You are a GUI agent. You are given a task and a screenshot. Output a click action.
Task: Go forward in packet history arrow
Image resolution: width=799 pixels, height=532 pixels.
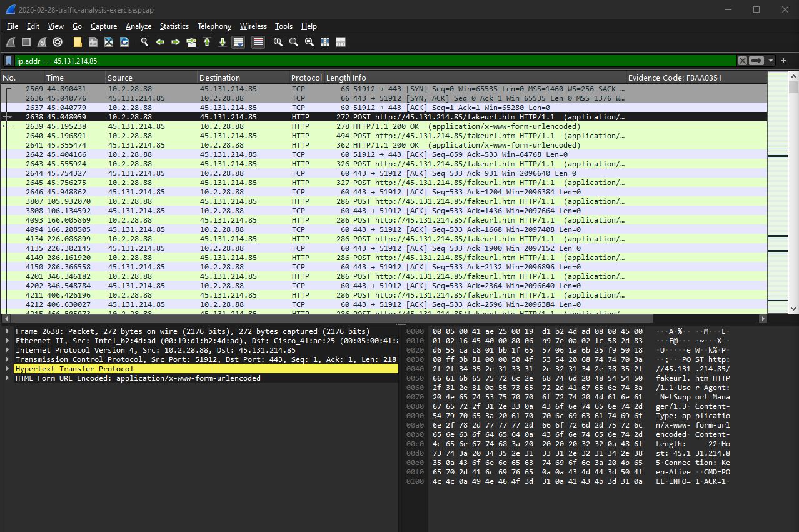(176, 42)
